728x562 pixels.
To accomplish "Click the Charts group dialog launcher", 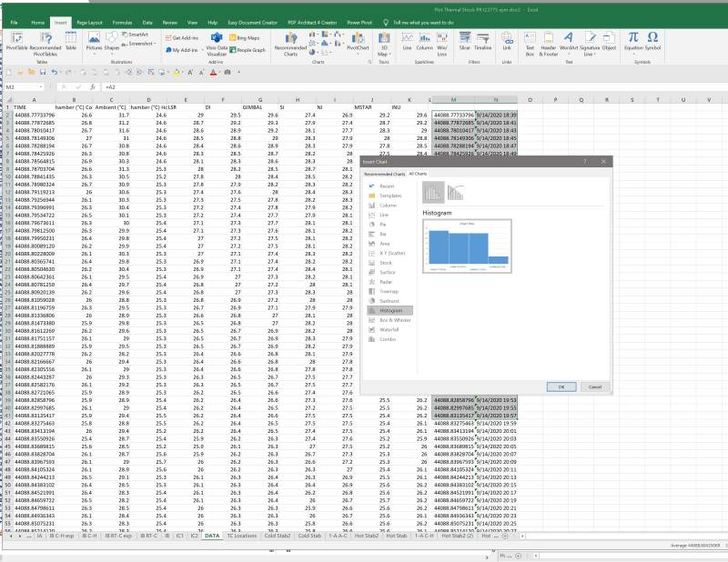I will point(370,62).
